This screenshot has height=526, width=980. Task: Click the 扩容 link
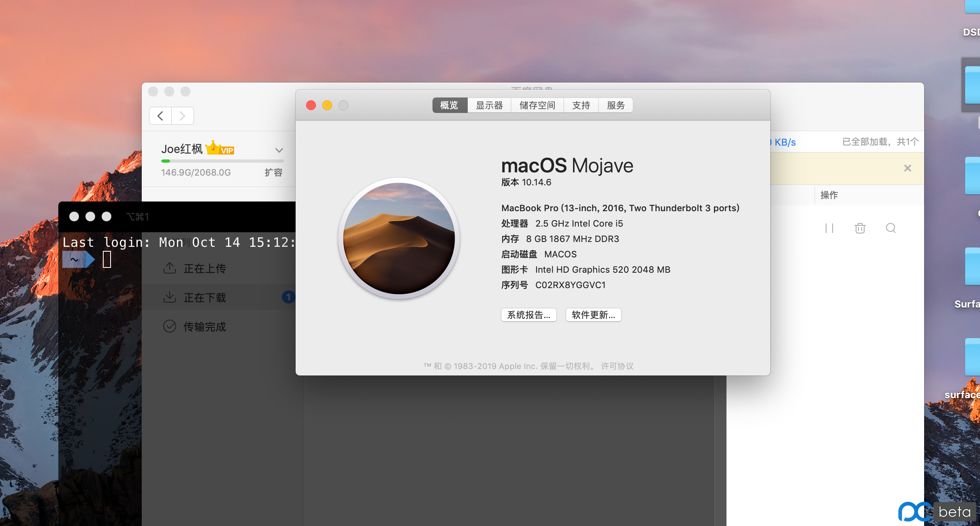click(273, 173)
